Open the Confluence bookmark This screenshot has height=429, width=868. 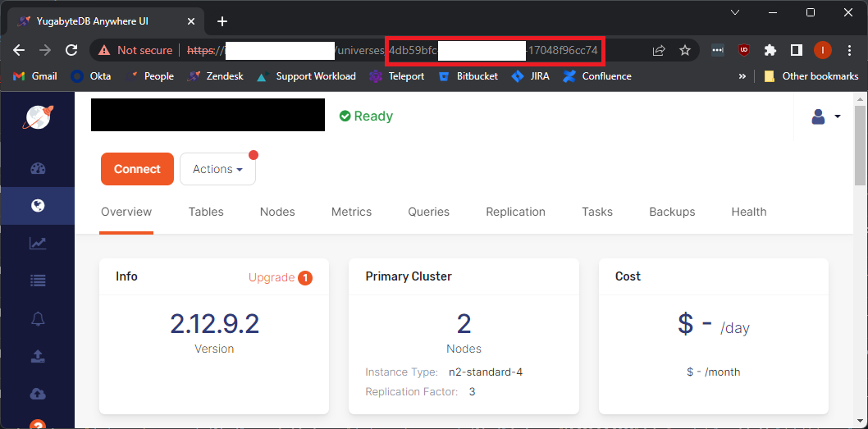tap(597, 76)
